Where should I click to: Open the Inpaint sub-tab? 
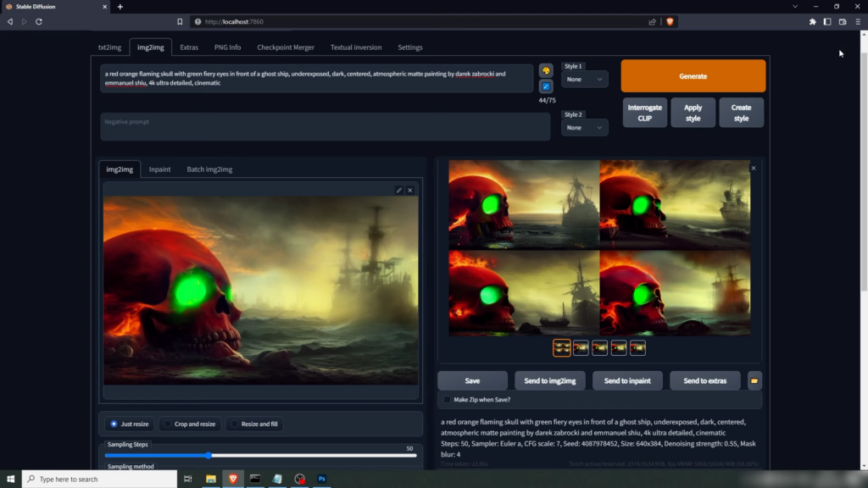pos(159,169)
